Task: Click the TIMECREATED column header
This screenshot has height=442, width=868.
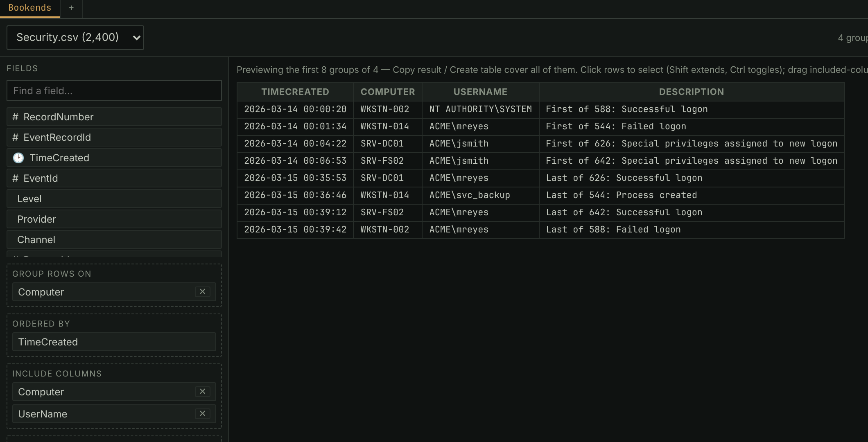Action: (x=295, y=92)
